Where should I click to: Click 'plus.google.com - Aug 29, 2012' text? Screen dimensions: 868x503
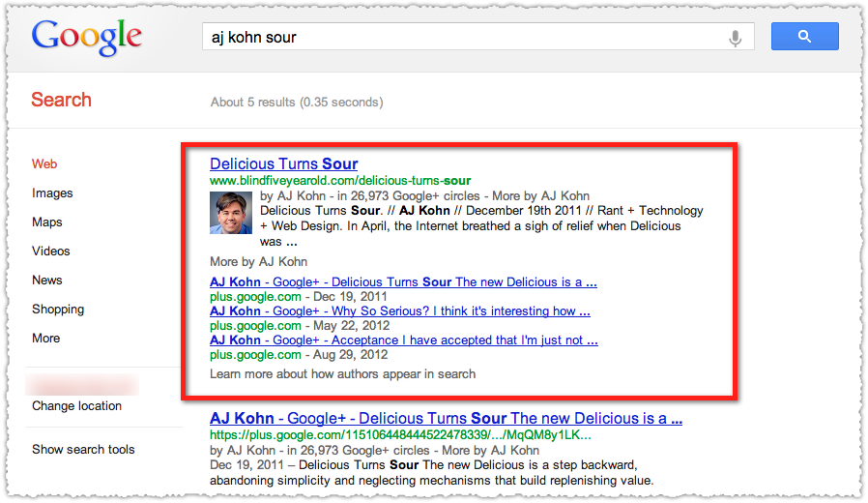pyautogui.click(x=299, y=355)
